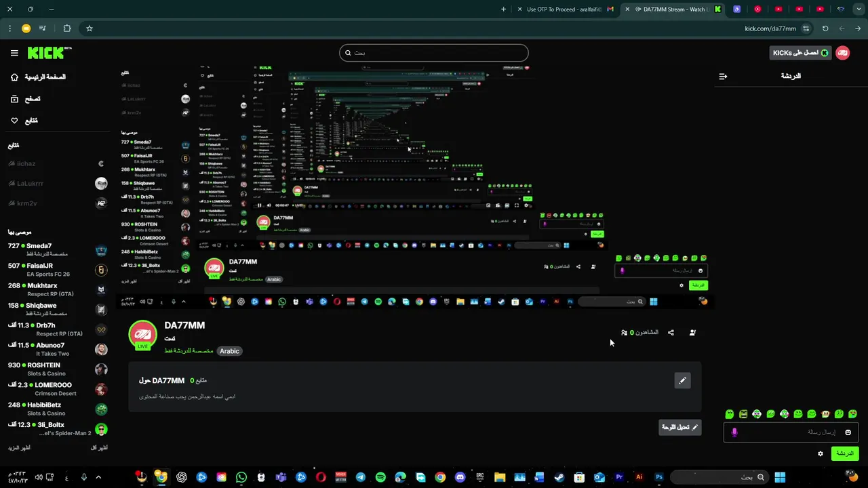Click the chat message input field

point(791,432)
